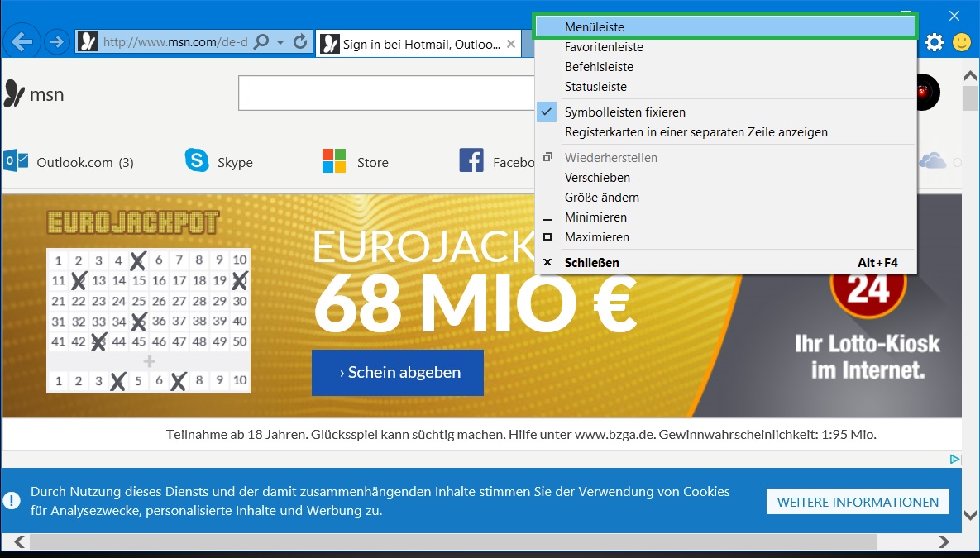Close the Sign in bei Hotmail tab
Screen dimensions: 980x558
pos(510,44)
